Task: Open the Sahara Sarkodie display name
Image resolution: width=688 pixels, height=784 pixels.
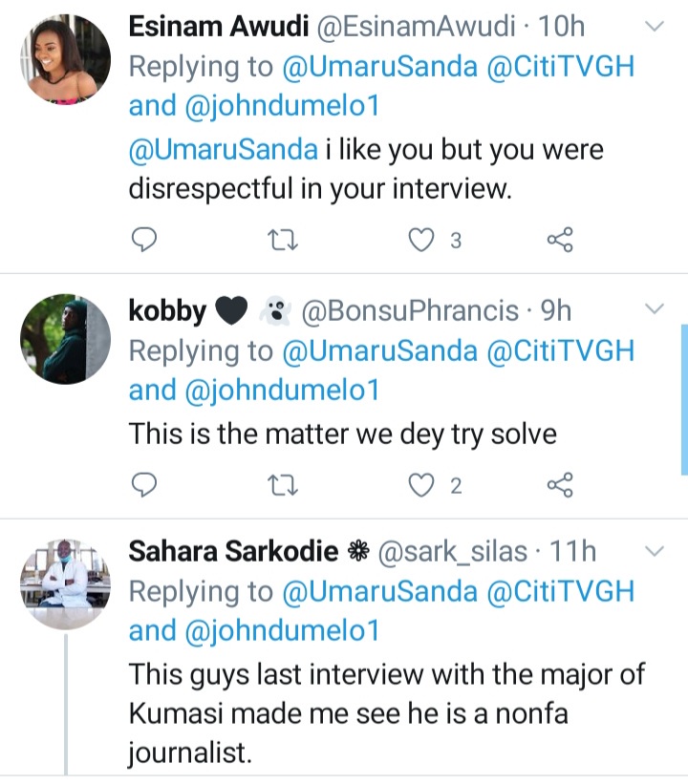Action: click(x=233, y=551)
